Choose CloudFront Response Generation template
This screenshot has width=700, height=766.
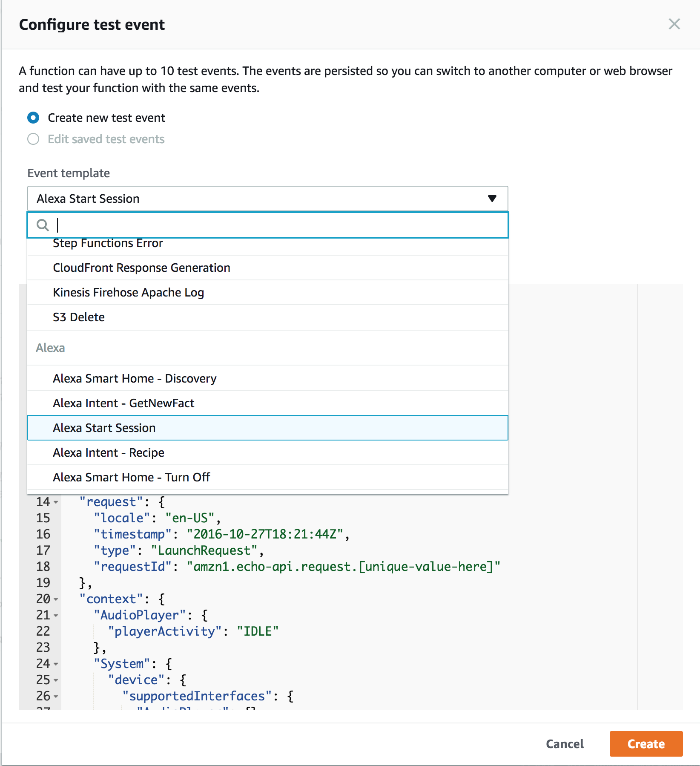pyautogui.click(x=268, y=268)
